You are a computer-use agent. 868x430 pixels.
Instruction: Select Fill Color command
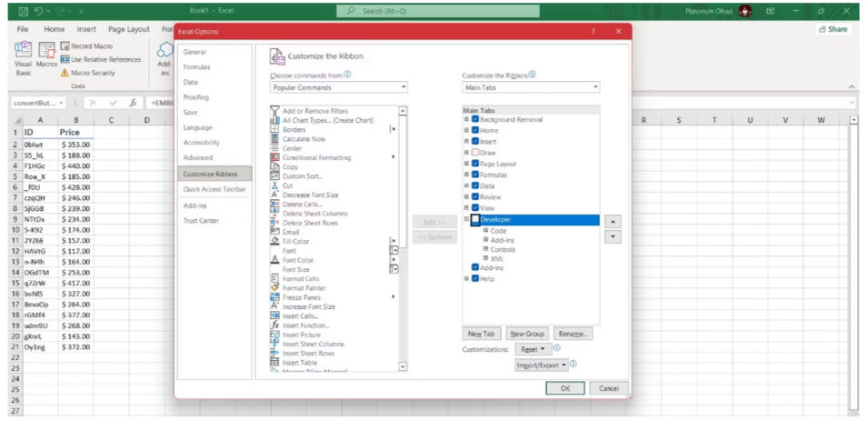(x=295, y=241)
